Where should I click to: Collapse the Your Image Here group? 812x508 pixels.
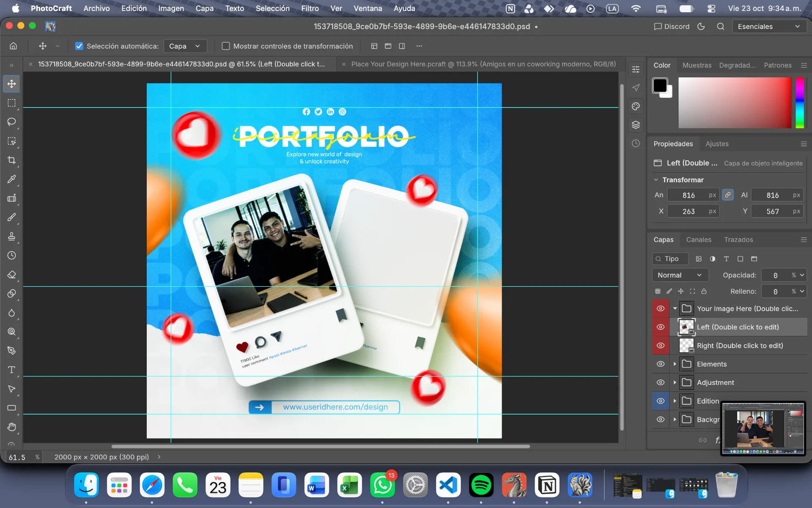(x=675, y=308)
